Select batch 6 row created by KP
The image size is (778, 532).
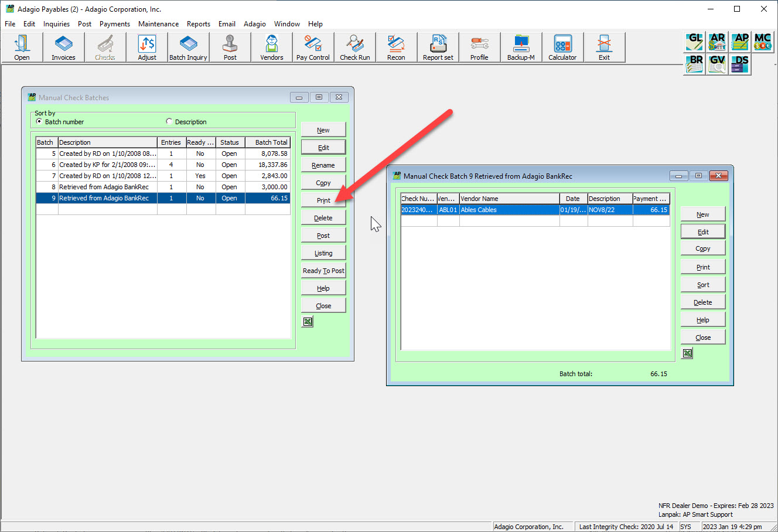coord(107,165)
